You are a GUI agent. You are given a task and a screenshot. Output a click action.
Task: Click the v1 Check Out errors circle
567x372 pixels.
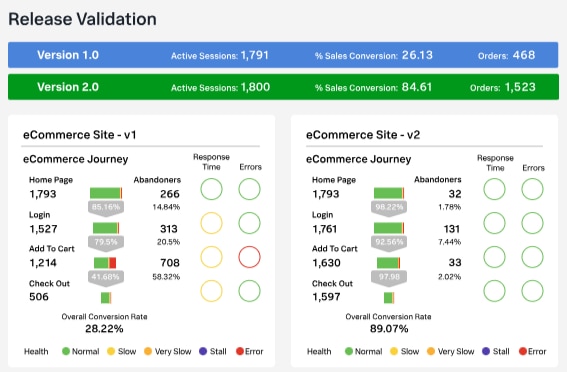[x=250, y=291]
